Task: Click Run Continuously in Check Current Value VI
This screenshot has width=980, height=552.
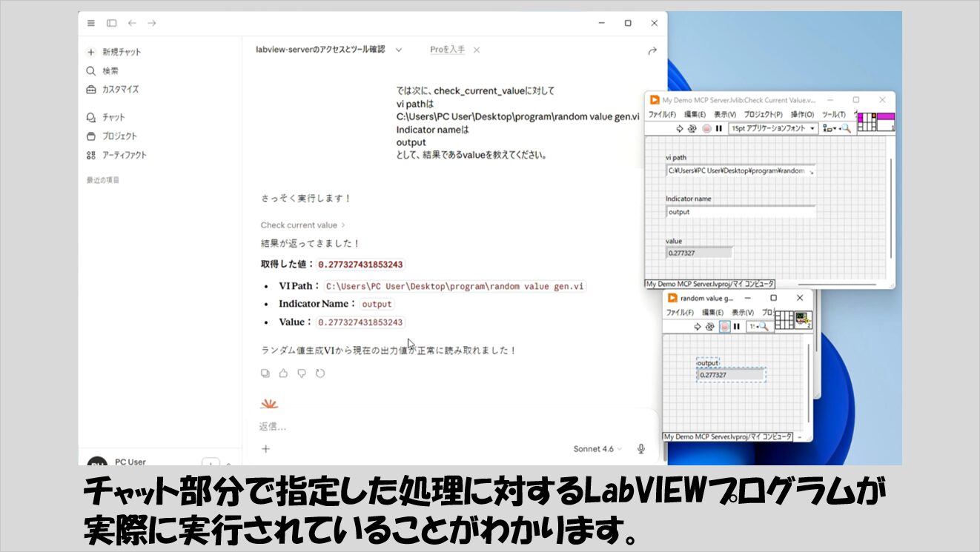Action: [692, 128]
